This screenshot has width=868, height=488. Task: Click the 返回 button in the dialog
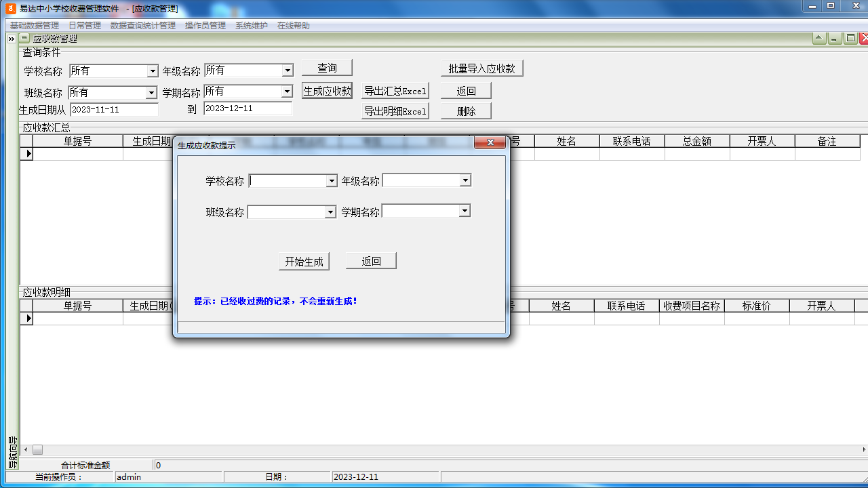click(x=371, y=261)
